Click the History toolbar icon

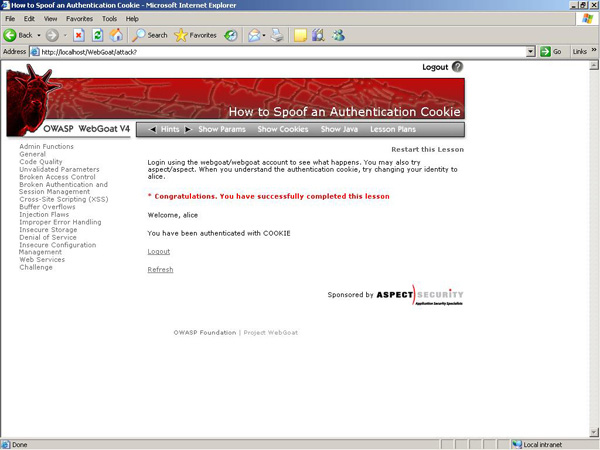(x=231, y=35)
